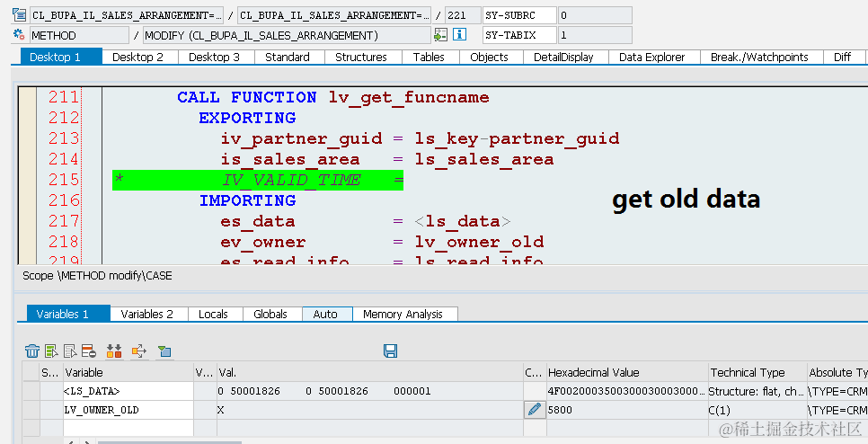
Task: Click the SY-TABIX field
Action: (519, 35)
